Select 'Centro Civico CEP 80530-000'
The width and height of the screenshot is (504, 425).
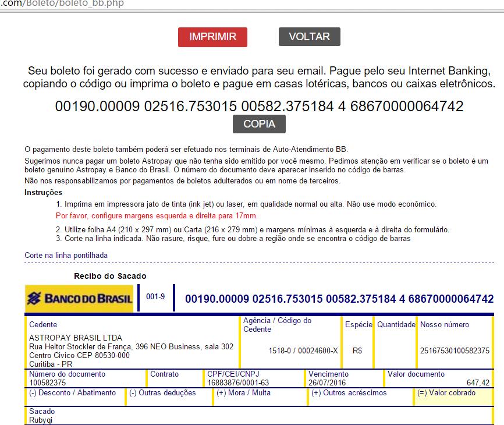pos(79,355)
